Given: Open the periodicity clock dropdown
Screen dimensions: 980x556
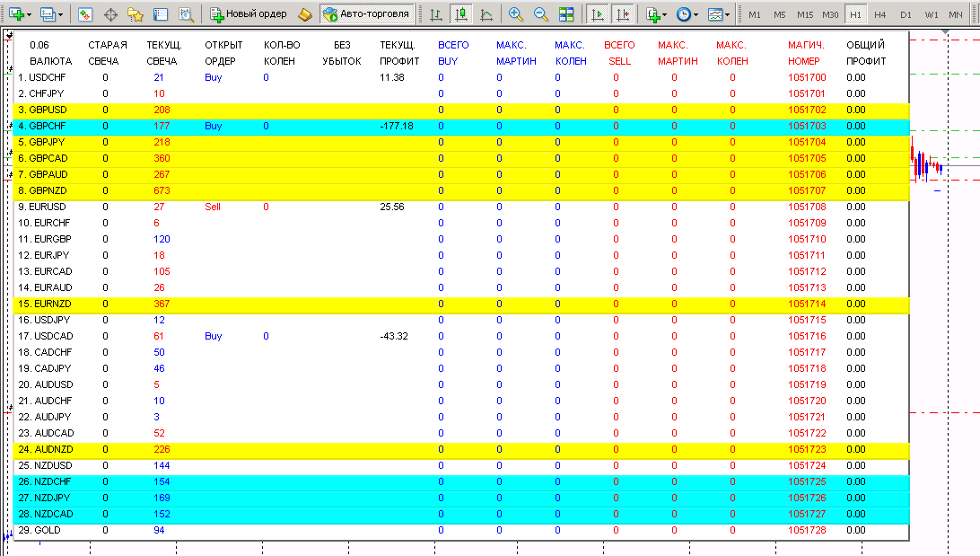Looking at the screenshot, I should pyautogui.click(x=687, y=14).
